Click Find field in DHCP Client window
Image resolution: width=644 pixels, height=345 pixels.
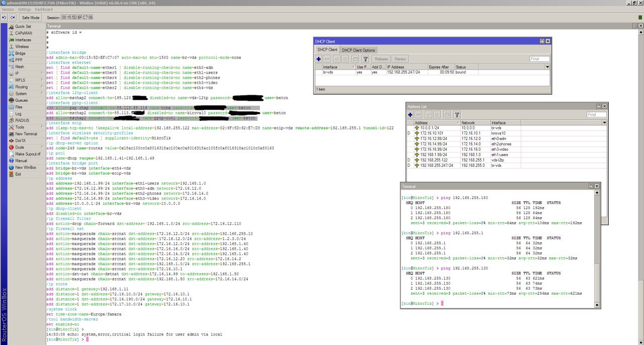coord(539,59)
